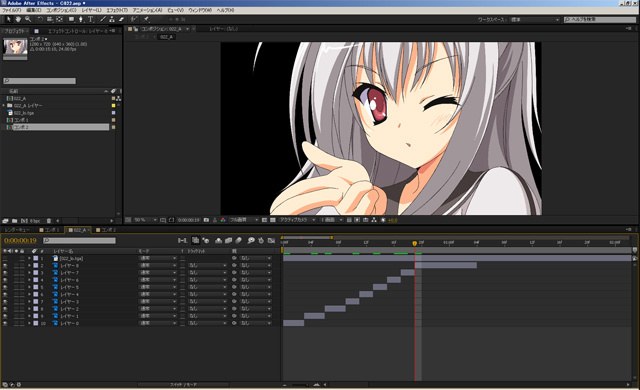Viewport: 640px width, 390px height.
Task: Open blend mode dropdown for レイヤー 8
Action: click(158, 266)
